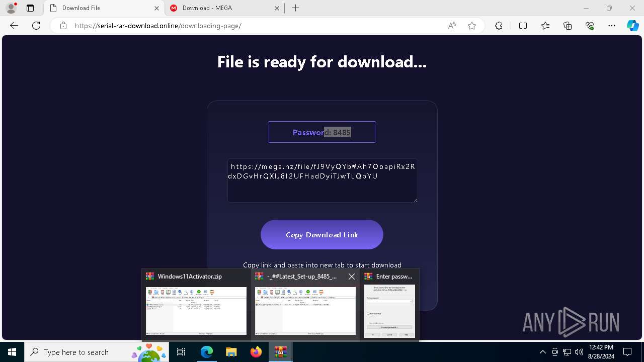The width and height of the screenshot is (644, 362).
Task: Toggle split screen view
Action: pos(523,26)
